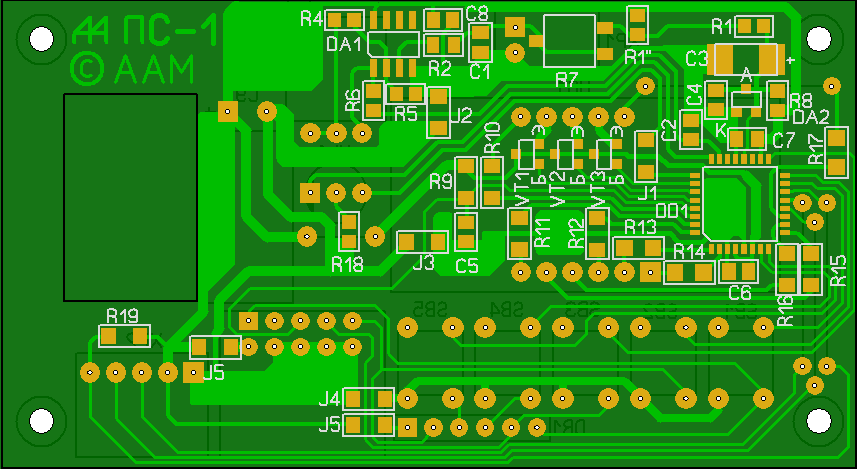857x469 pixels.
Task: Click the R17 resistor near right edge
Action: [836, 153]
